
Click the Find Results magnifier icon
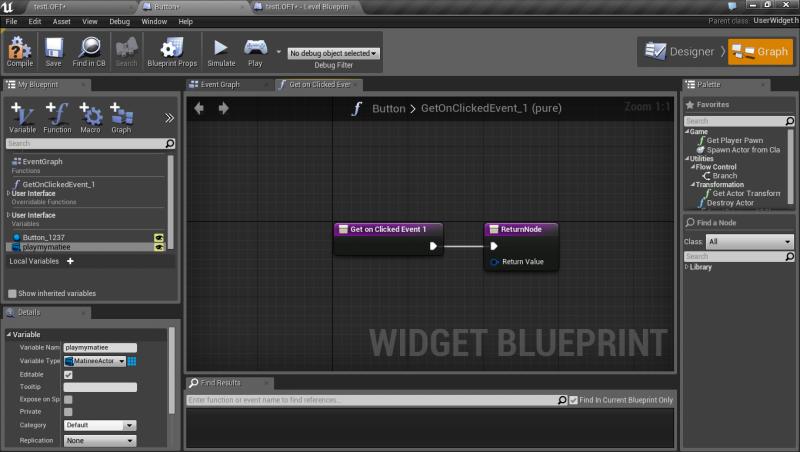click(x=562, y=400)
